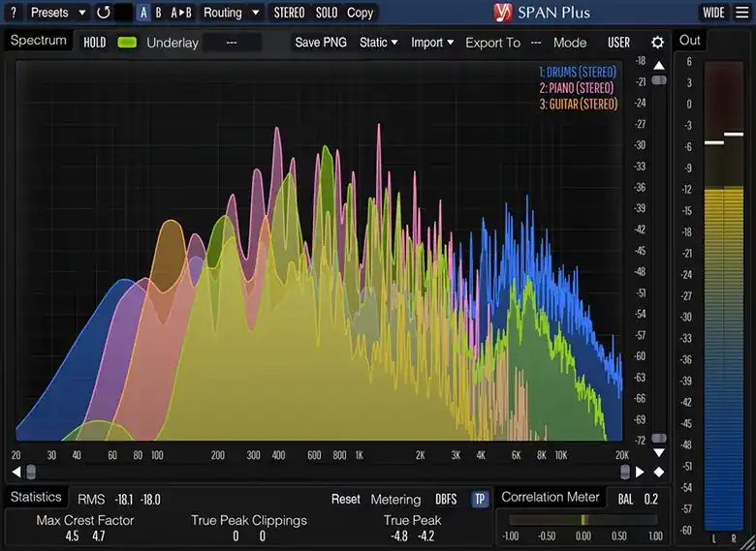Select the Spectrum panel tab

click(39, 41)
